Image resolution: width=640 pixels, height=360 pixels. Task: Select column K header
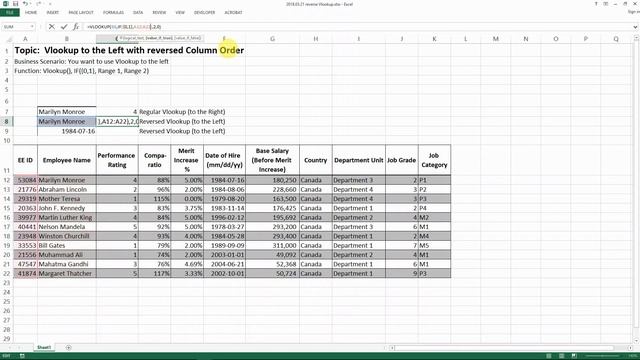pos(434,39)
